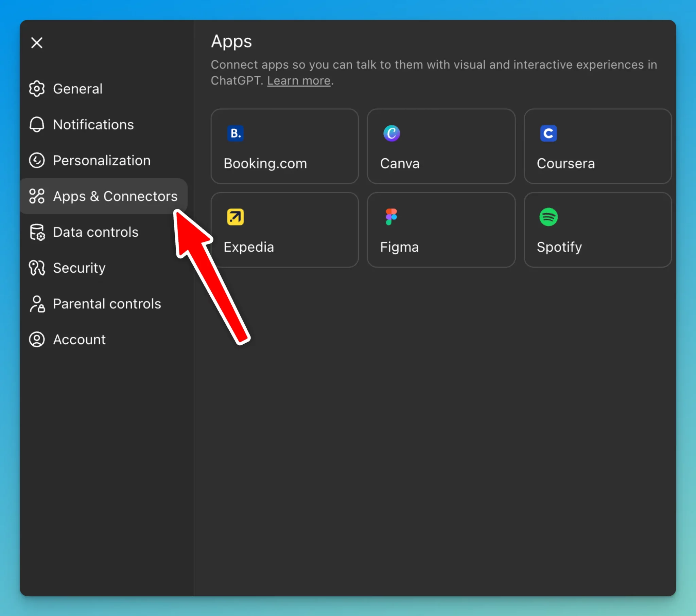The height and width of the screenshot is (616, 696).
Task: Click the Spotify green logo
Action: (548, 217)
